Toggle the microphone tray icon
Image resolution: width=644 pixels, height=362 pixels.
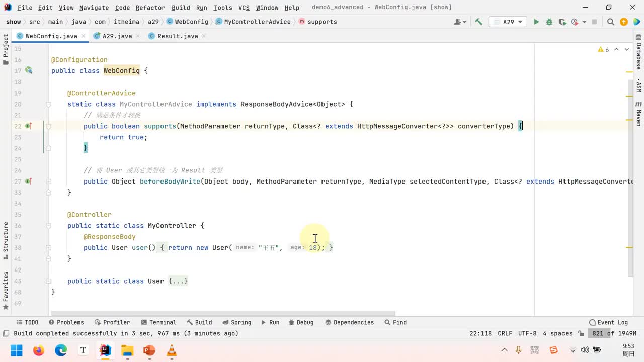tap(518, 350)
